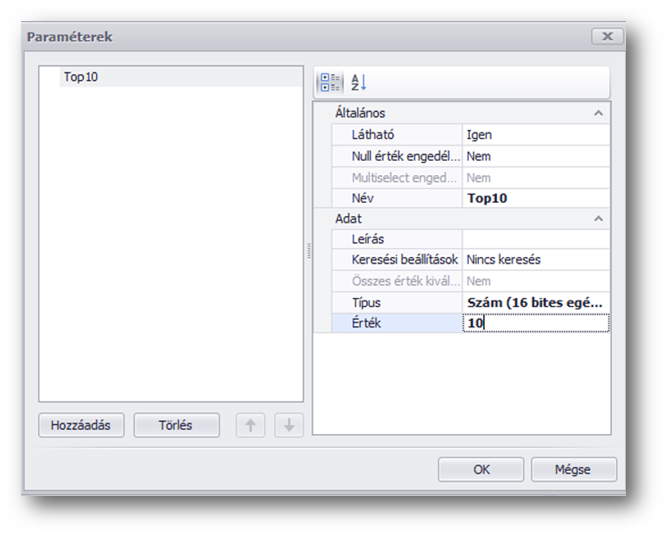Close the Paraméterek dialog window
Image resolution: width=668 pixels, height=538 pixels.
(607, 36)
